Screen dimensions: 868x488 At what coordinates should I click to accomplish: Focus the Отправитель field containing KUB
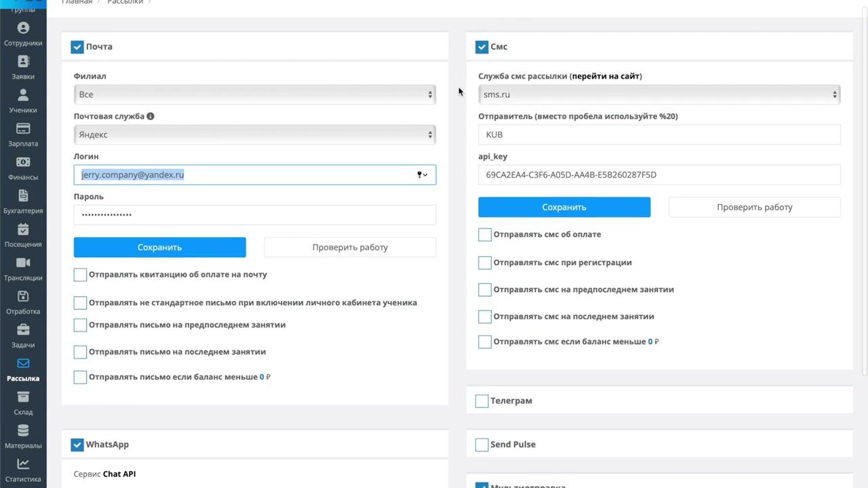(x=659, y=134)
